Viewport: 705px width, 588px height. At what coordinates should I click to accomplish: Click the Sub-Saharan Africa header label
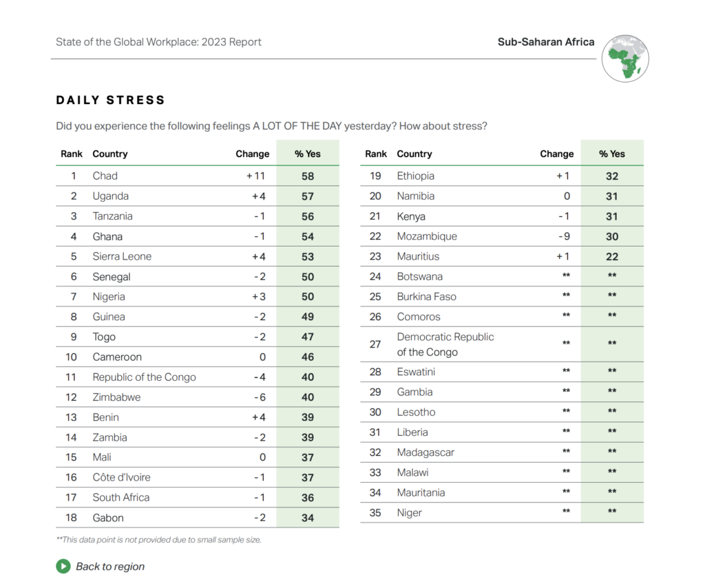point(546,42)
